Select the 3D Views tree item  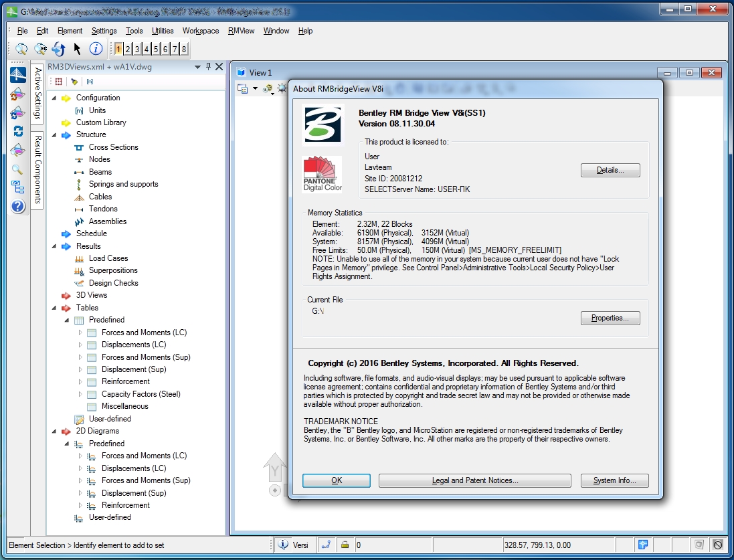point(92,296)
